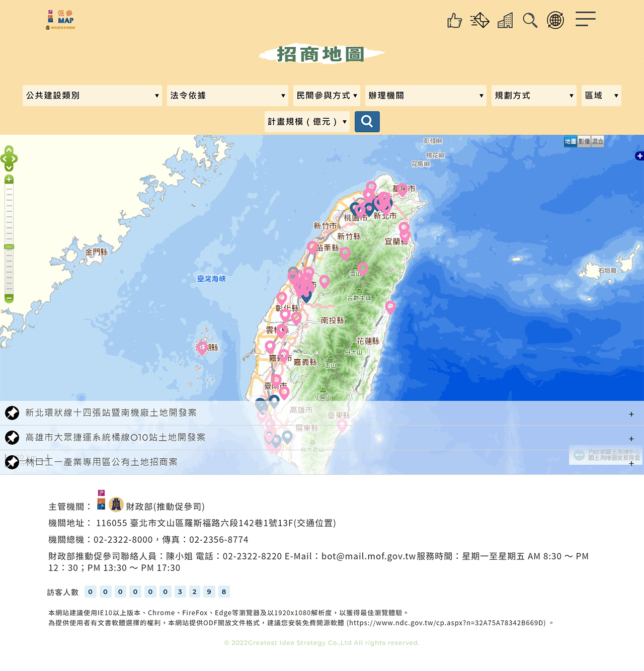Pan the map right arrow

point(14,159)
